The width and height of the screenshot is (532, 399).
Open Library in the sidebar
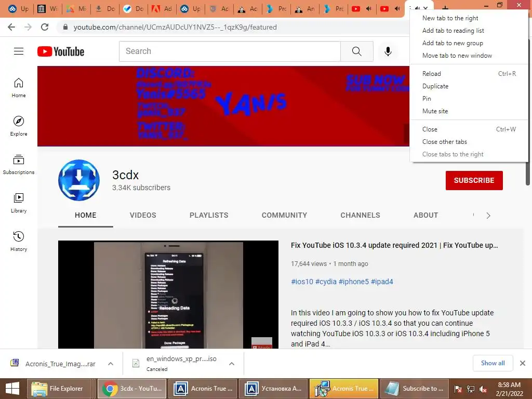(19, 203)
